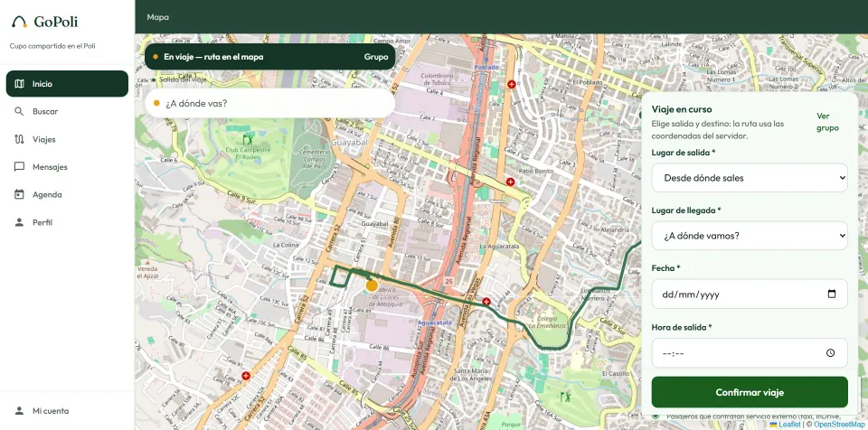Open Inicio via its map icon
Screen dimensions: 868x430
click(x=19, y=84)
